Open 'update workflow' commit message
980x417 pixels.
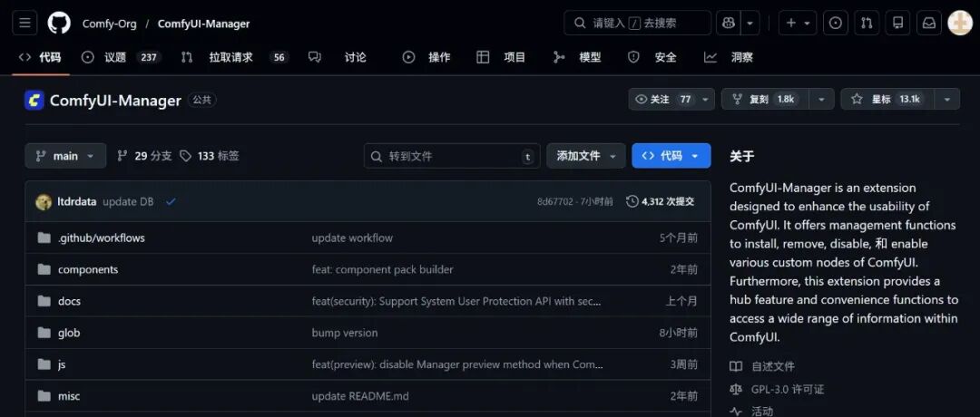coord(352,238)
